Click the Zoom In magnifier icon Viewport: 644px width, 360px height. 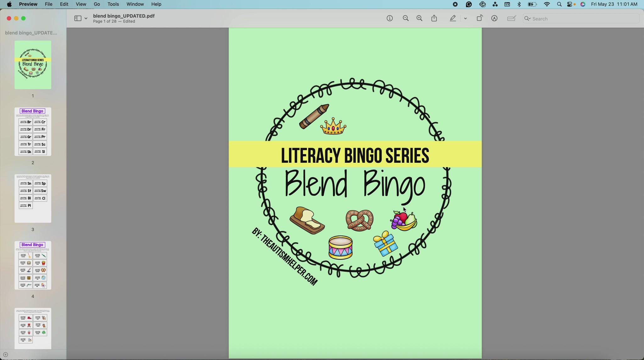pyautogui.click(x=419, y=19)
